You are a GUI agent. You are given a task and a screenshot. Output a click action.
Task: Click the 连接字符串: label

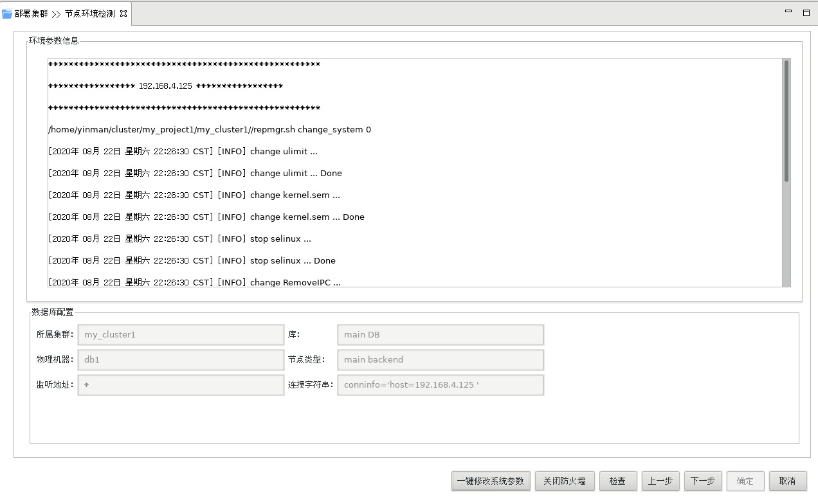click(311, 384)
